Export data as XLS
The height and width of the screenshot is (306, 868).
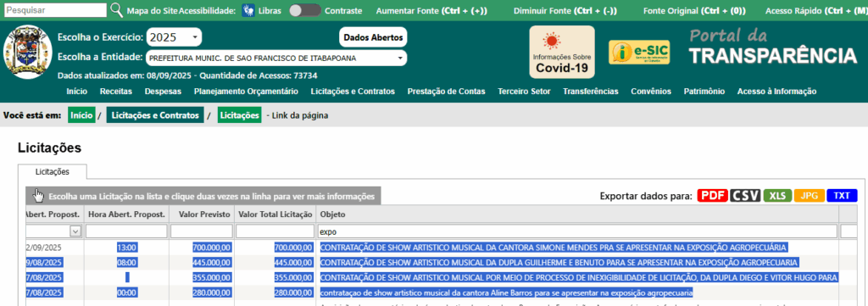[x=777, y=195]
